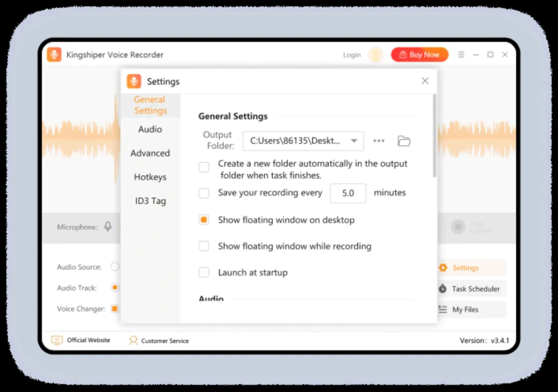This screenshot has width=558, height=392.
Task: Enable Save your recording every checkbox
Action: [x=204, y=193]
